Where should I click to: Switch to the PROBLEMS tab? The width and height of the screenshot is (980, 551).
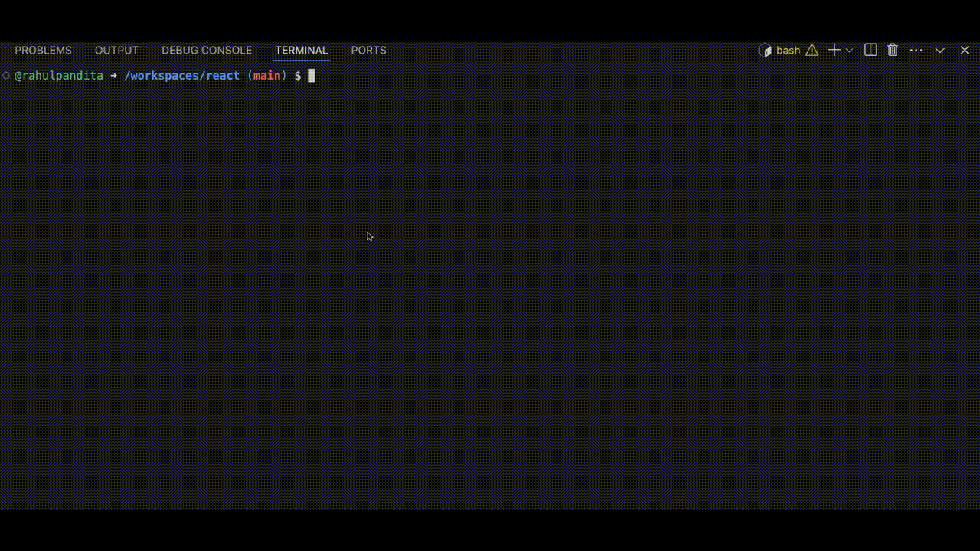43,51
